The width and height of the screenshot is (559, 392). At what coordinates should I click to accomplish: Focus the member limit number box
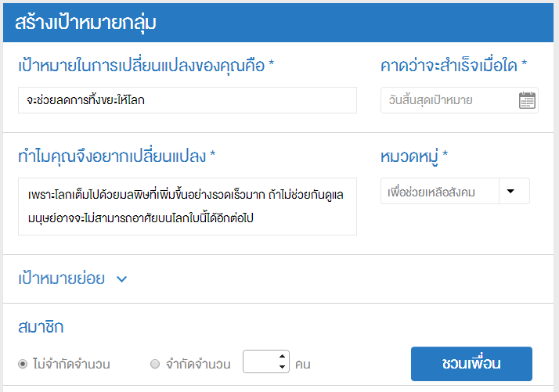[260, 362]
